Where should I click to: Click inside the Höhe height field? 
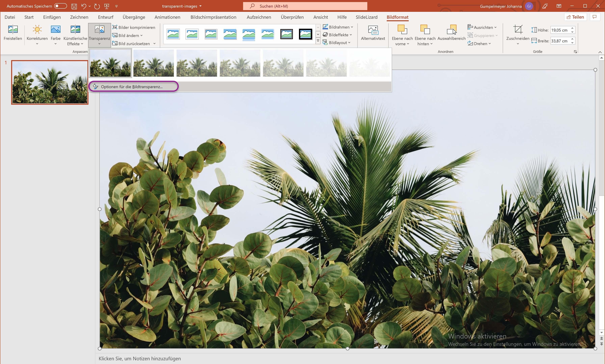coord(559,30)
